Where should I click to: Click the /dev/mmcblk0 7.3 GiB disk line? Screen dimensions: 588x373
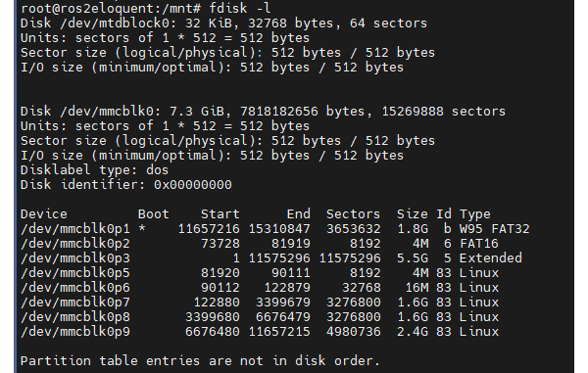click(x=263, y=112)
